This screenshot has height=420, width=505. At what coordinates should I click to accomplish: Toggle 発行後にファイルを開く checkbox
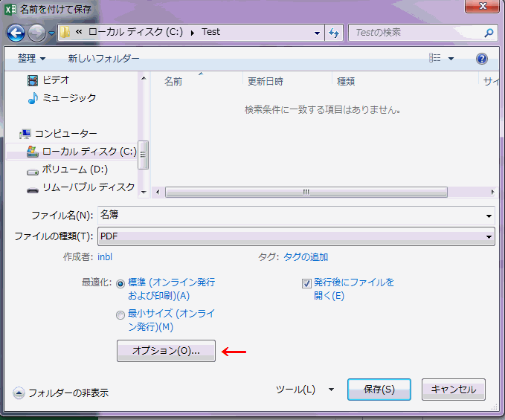pos(306,283)
